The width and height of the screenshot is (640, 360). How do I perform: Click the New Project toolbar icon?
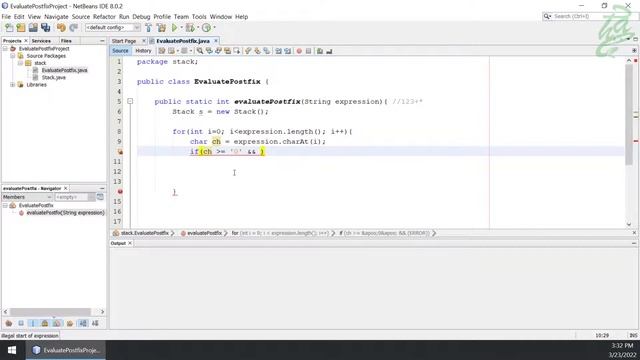tap(21, 27)
